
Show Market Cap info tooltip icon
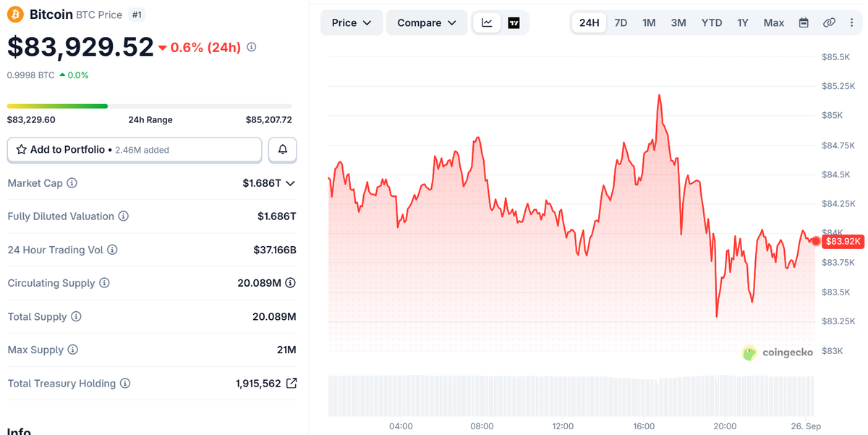[x=72, y=183]
